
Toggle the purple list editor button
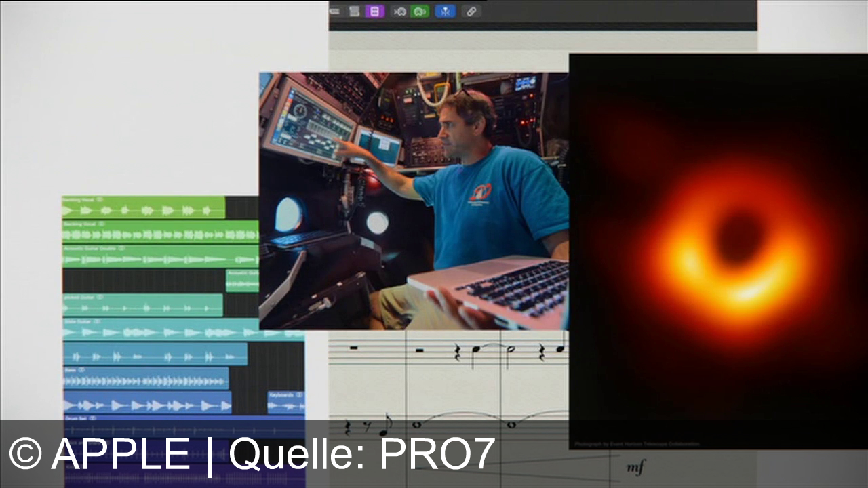(374, 11)
